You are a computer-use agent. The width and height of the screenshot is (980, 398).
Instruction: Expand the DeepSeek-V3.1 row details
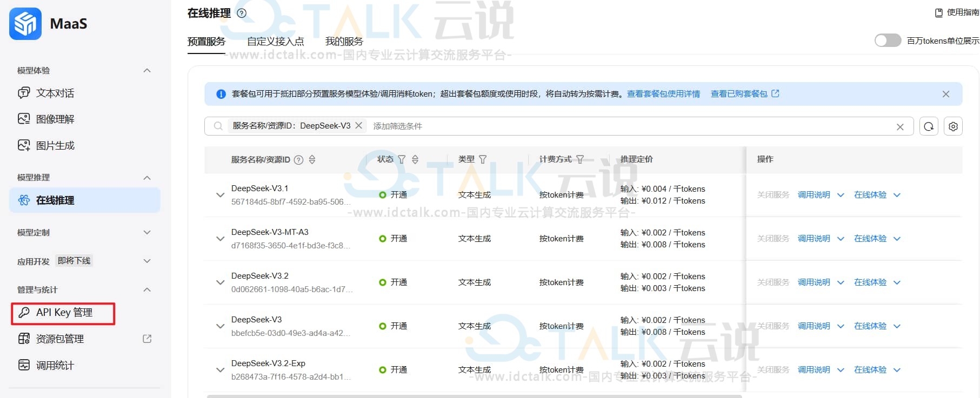tap(220, 195)
